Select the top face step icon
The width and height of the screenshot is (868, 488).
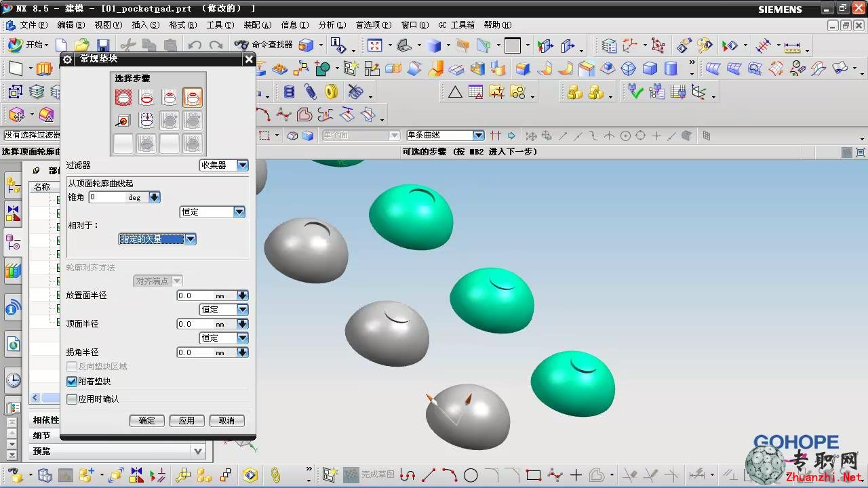[170, 98]
